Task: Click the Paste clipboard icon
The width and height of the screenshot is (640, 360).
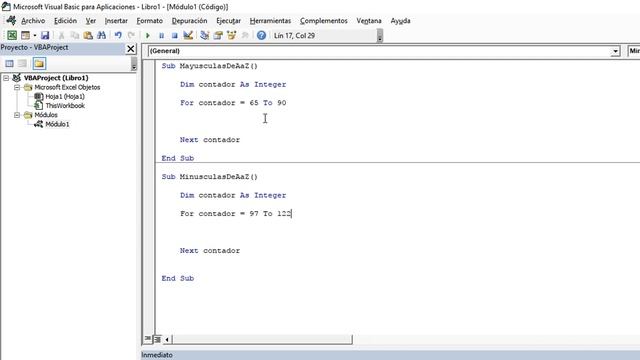Action: 88,36
